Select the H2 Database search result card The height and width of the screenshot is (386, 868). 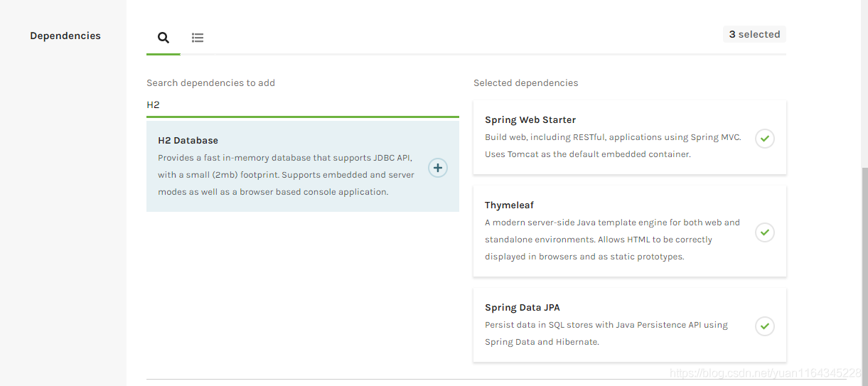303,166
